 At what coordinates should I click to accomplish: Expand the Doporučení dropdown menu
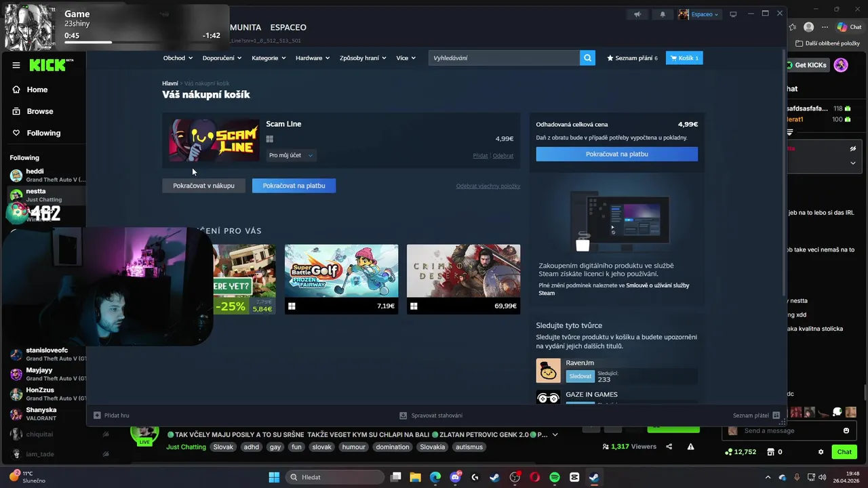pos(222,58)
